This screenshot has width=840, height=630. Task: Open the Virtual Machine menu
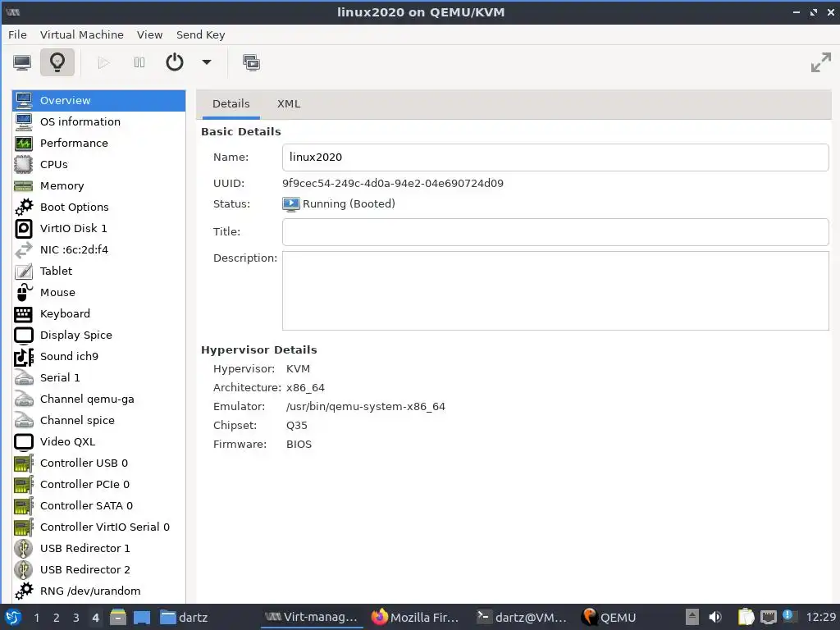(x=81, y=34)
